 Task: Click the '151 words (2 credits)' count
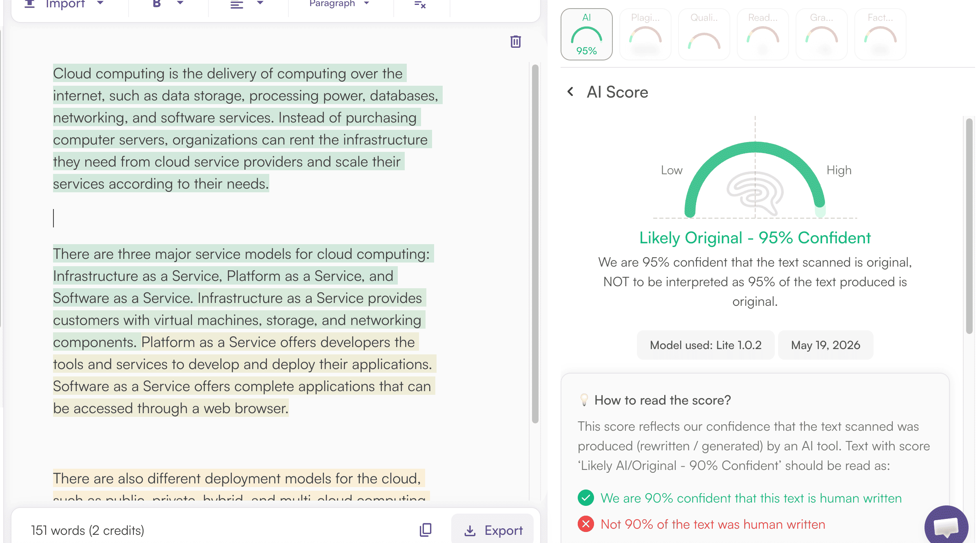point(88,530)
